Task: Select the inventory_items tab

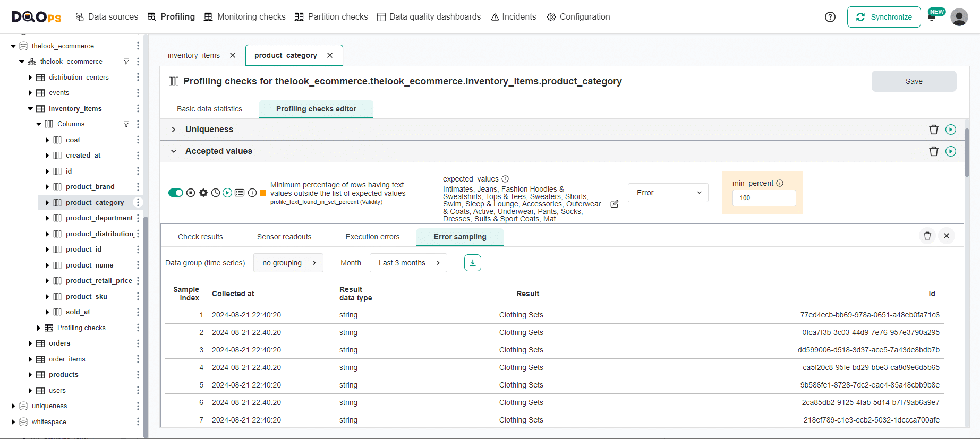Action: coord(194,55)
